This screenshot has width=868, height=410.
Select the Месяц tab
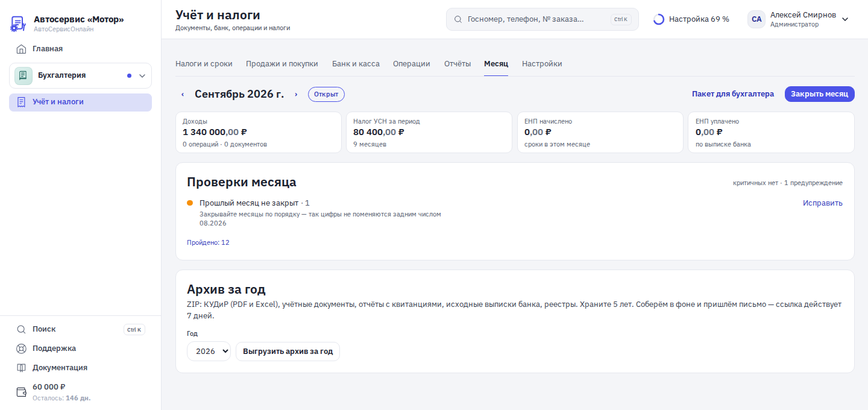pyautogui.click(x=496, y=64)
